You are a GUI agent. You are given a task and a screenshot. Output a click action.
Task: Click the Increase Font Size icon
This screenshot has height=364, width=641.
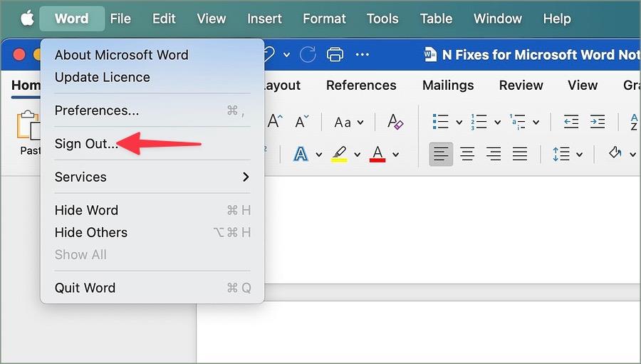[x=275, y=122]
